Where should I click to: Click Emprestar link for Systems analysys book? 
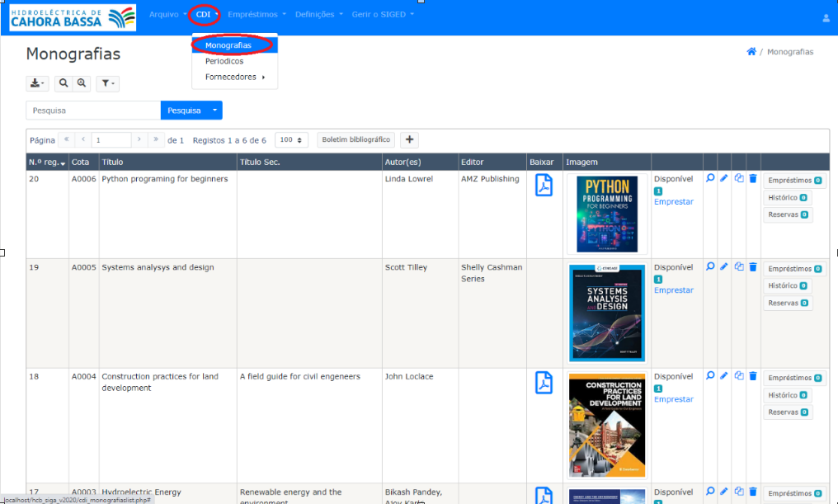click(x=673, y=290)
